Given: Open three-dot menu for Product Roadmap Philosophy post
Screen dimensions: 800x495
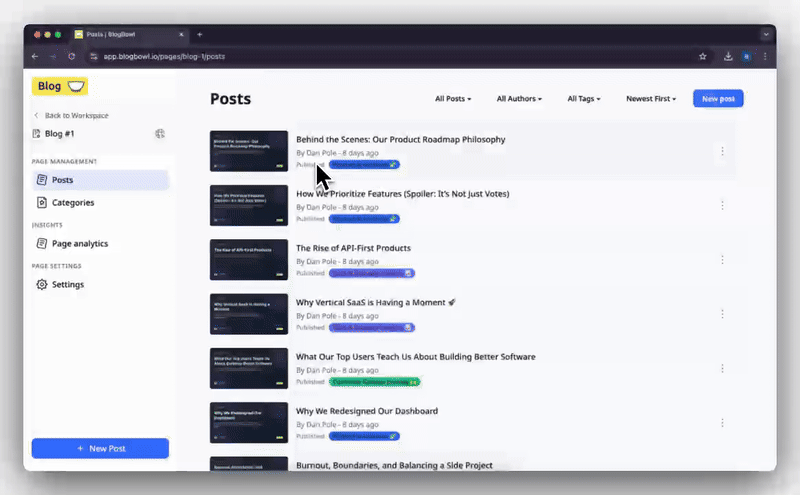Looking at the screenshot, I should click(x=722, y=151).
